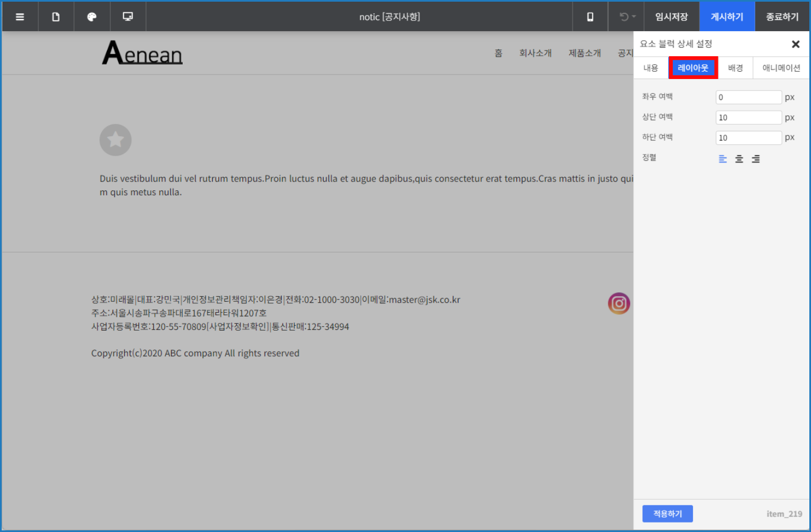
Task: Click the Instagram icon in the footer
Action: click(618, 303)
